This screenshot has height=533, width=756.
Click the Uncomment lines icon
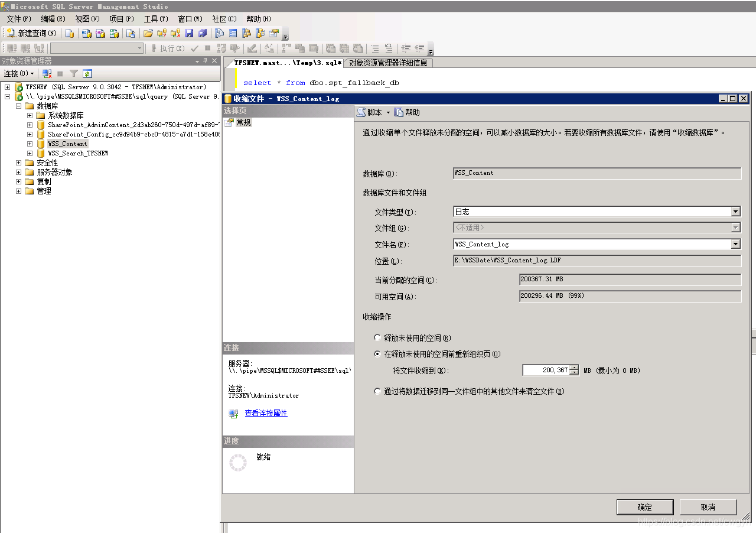(x=388, y=48)
